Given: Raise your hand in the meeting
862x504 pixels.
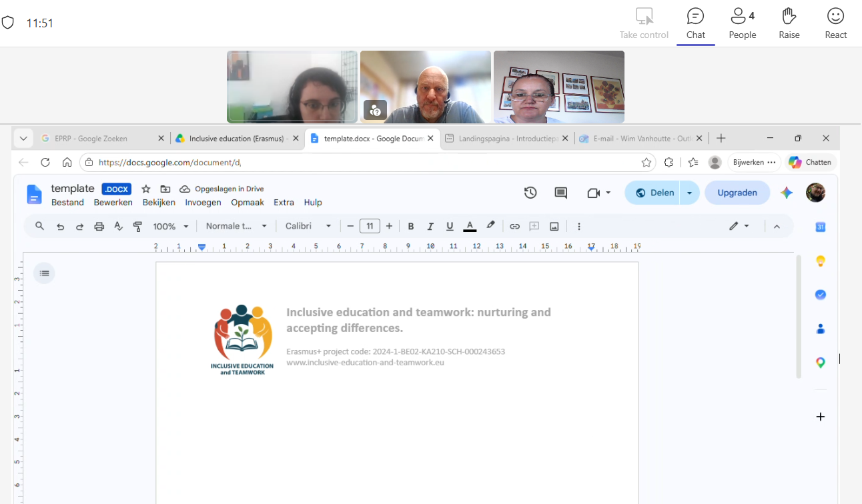Looking at the screenshot, I should tap(789, 23).
